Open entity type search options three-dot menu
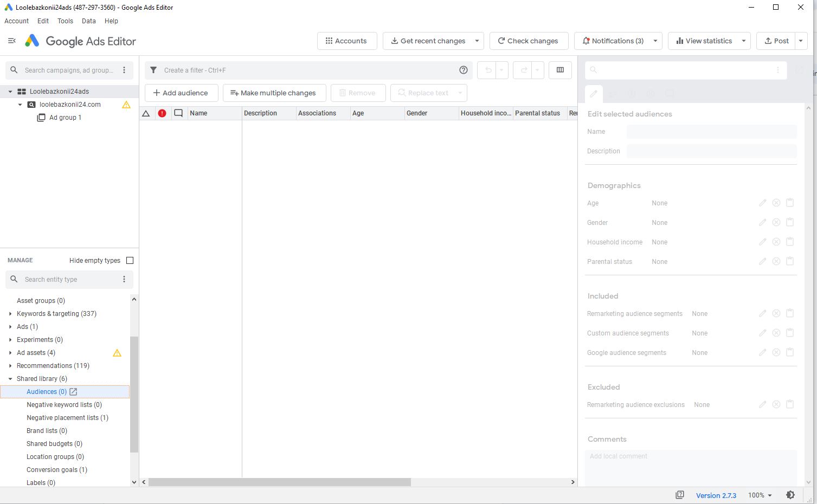This screenshot has width=817, height=504. pyautogui.click(x=124, y=279)
